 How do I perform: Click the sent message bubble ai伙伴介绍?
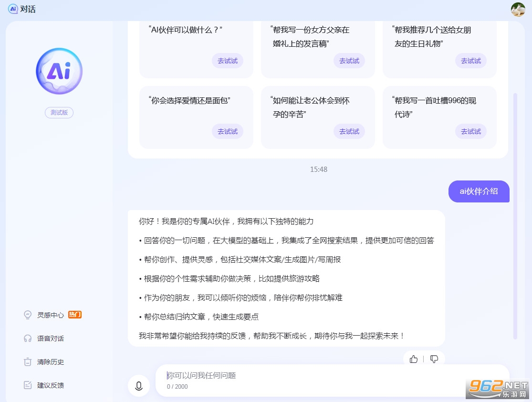[x=479, y=191]
